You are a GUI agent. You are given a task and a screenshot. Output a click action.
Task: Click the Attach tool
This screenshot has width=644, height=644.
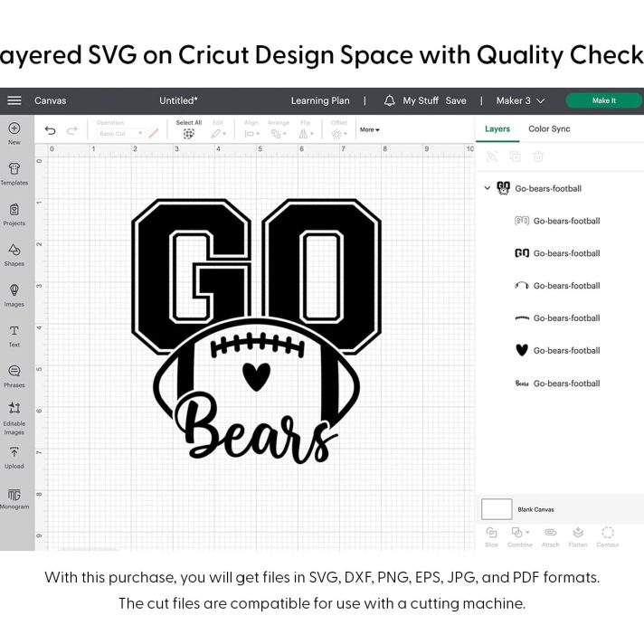[x=550, y=536]
